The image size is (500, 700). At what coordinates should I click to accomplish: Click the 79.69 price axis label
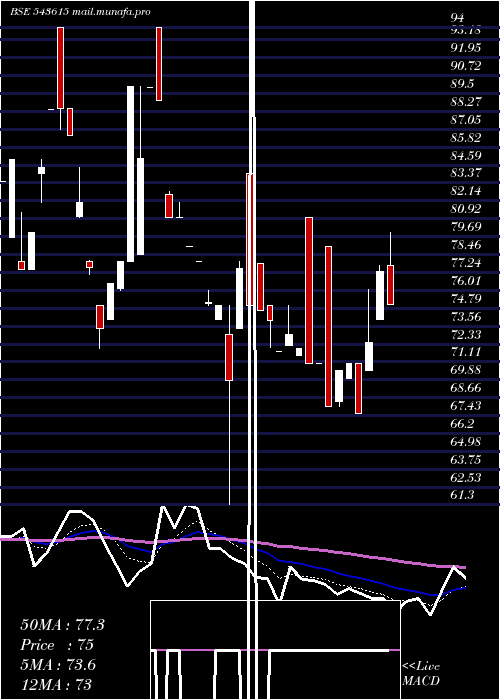click(x=466, y=227)
